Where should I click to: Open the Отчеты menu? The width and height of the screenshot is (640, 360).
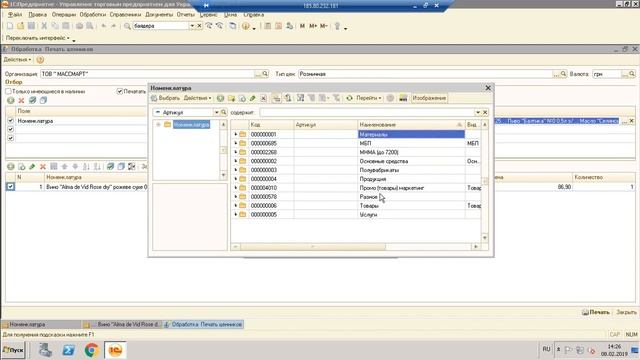click(x=186, y=14)
